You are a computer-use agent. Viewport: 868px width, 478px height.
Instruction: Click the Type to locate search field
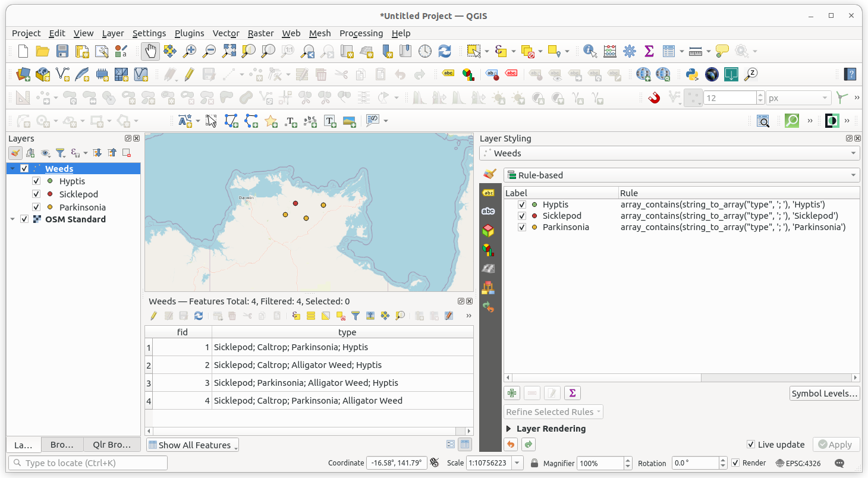pyautogui.click(x=88, y=463)
